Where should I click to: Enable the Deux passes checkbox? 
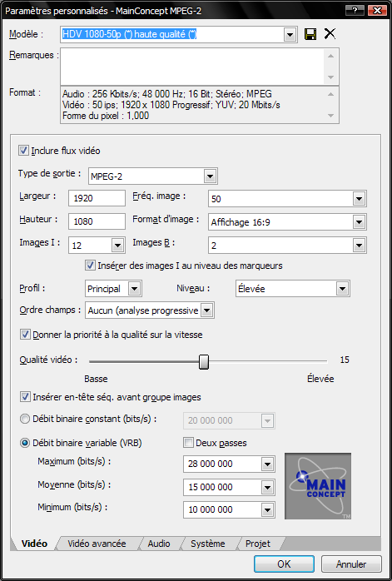[x=189, y=443]
